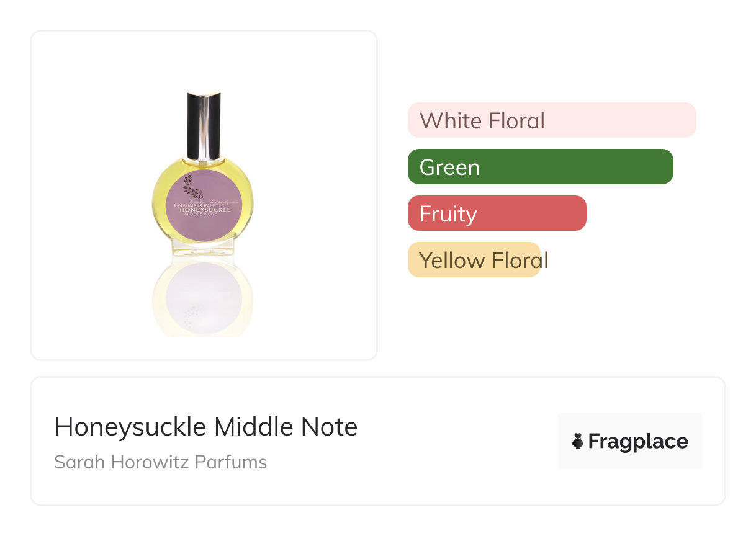Click the "White Floral" text label
The image size is (756, 536).
click(482, 120)
